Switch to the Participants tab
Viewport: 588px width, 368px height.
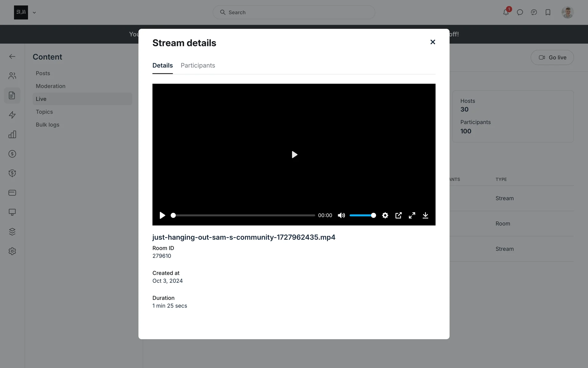[x=198, y=65]
